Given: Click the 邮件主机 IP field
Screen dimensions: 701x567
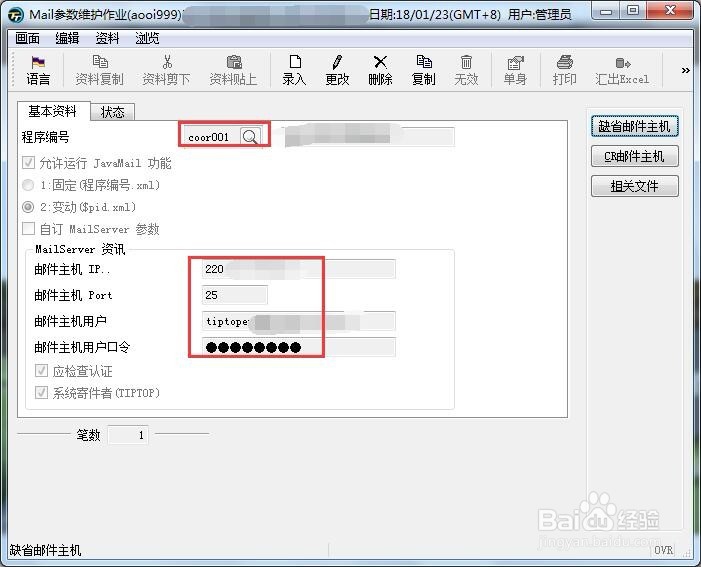Looking at the screenshot, I should tap(298, 269).
